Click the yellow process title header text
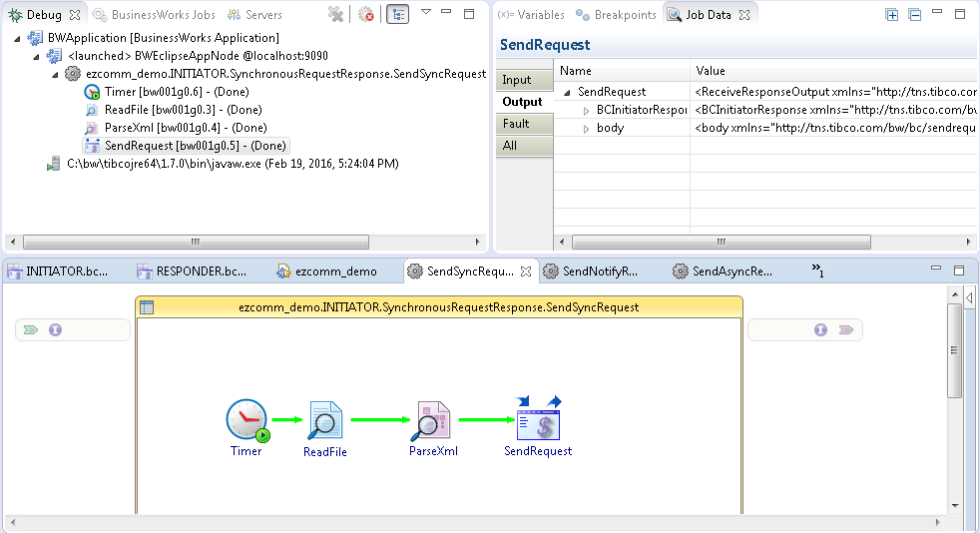Screen dimensions: 980x533 tap(439, 307)
